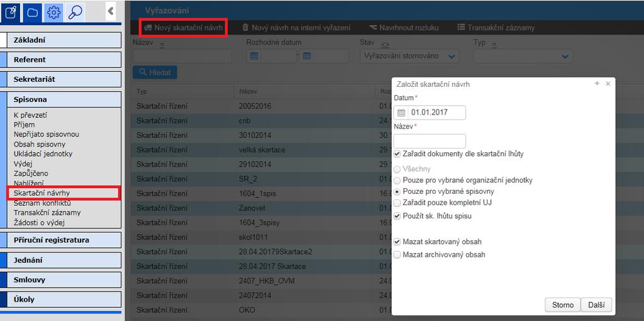The height and width of the screenshot is (321, 644).
Task: Open Obsah spisovny menu item
Action: (40, 144)
